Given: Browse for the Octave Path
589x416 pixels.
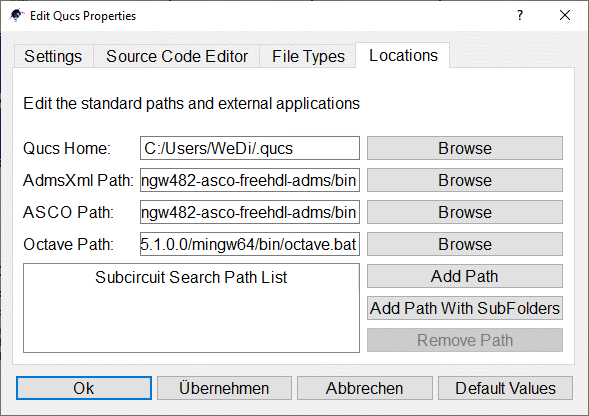Looking at the screenshot, I should (465, 244).
